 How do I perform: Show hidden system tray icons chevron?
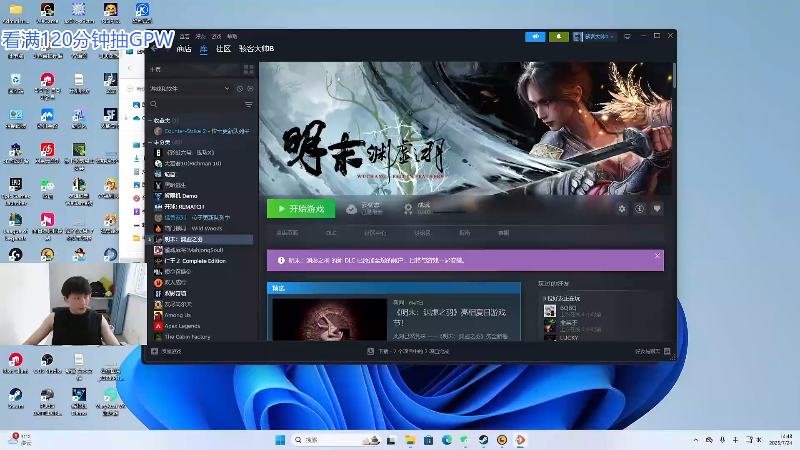(695, 440)
